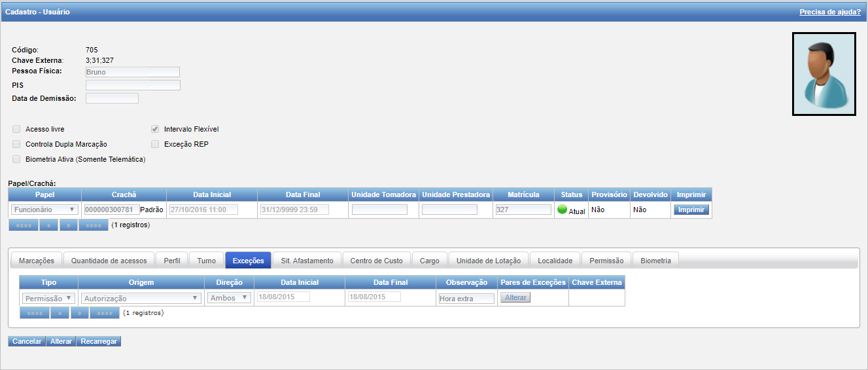The width and height of the screenshot is (868, 370).
Task: Click the Devolvido column header
Action: point(651,194)
